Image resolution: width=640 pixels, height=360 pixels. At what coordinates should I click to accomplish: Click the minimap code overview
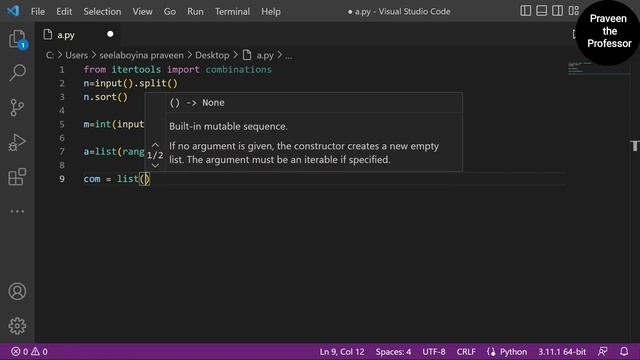(598, 68)
